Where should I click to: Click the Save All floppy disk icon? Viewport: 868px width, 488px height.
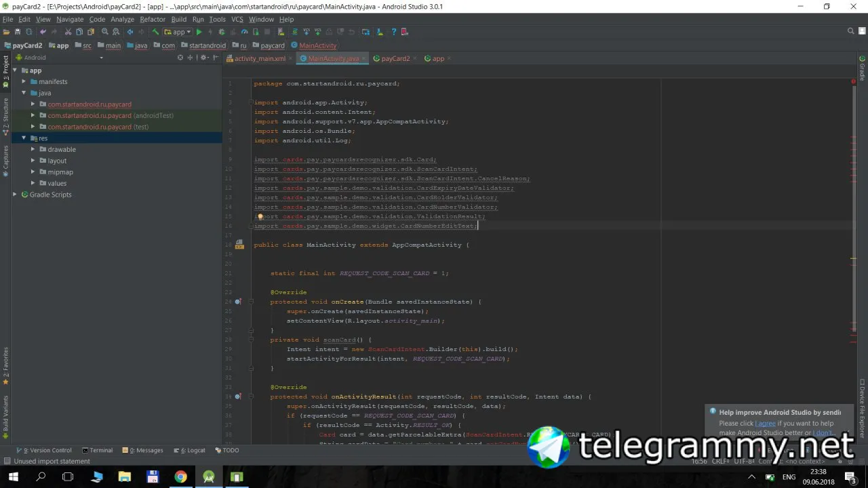(18, 32)
